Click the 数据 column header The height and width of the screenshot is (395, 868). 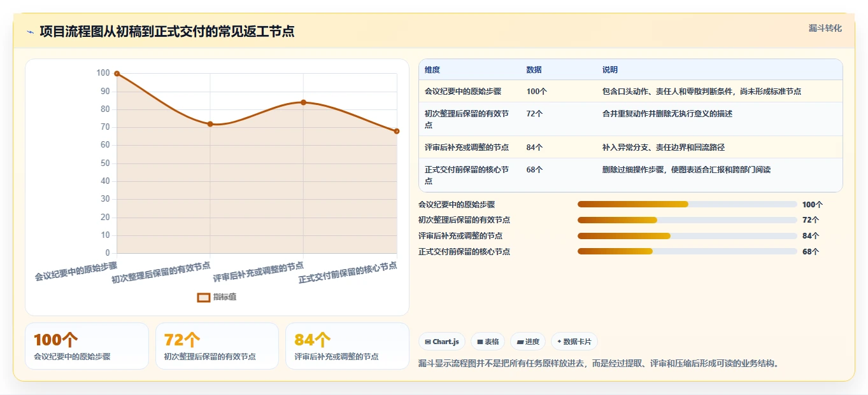pyautogui.click(x=534, y=70)
